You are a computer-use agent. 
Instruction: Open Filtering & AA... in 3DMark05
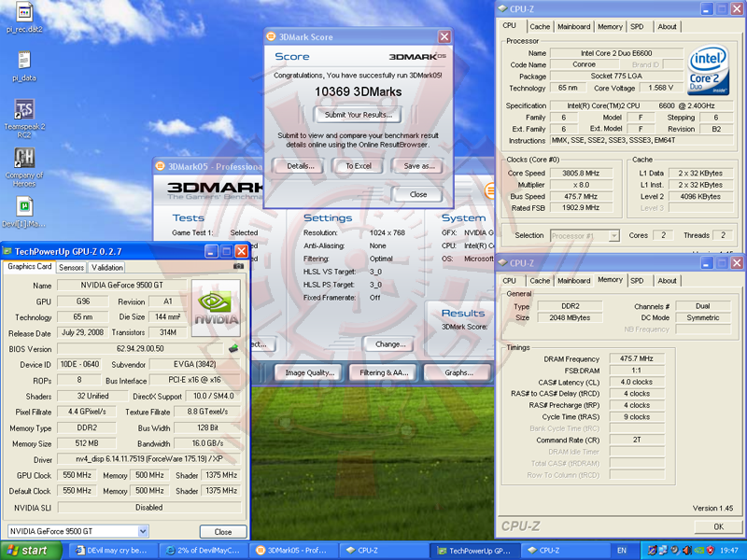[x=384, y=372]
